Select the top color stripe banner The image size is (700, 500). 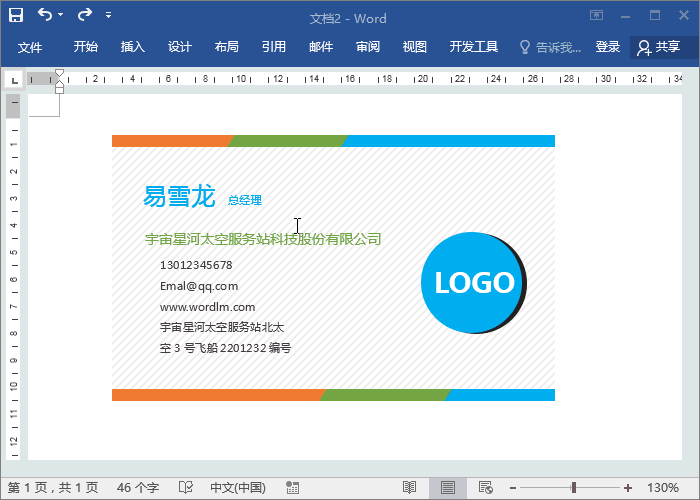[x=333, y=141]
